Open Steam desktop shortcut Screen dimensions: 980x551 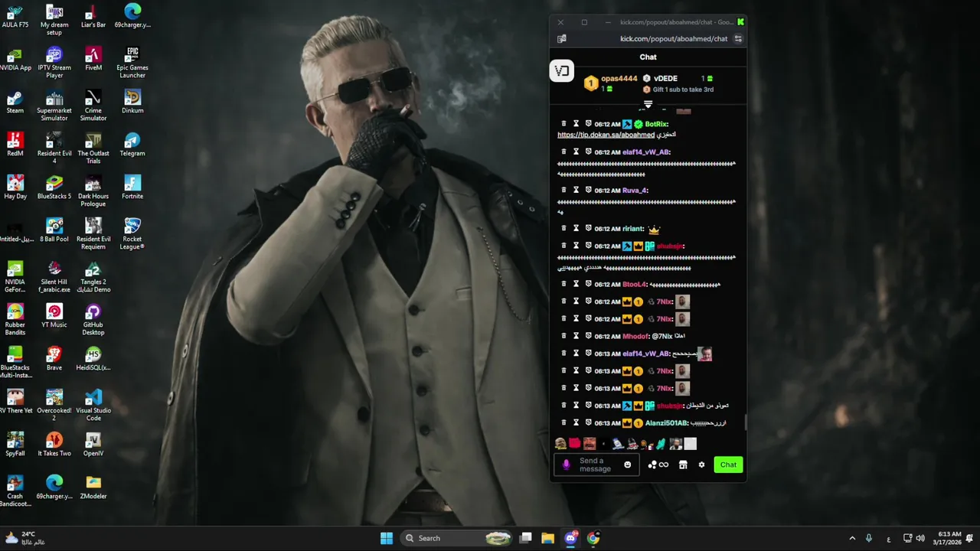[x=15, y=102]
